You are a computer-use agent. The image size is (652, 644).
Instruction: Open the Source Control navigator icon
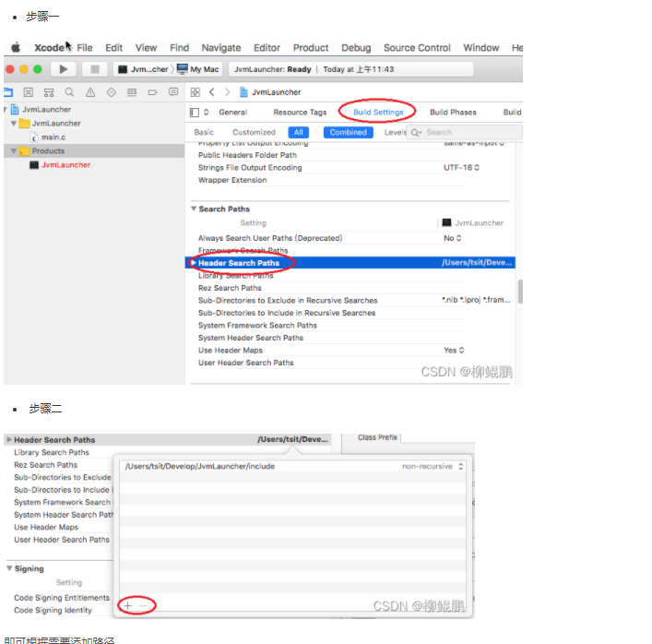tap(29, 92)
